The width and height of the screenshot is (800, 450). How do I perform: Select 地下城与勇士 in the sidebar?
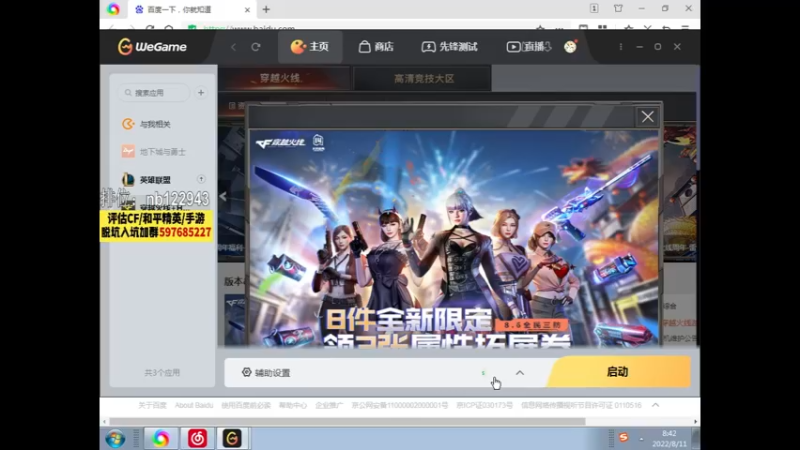[154, 152]
